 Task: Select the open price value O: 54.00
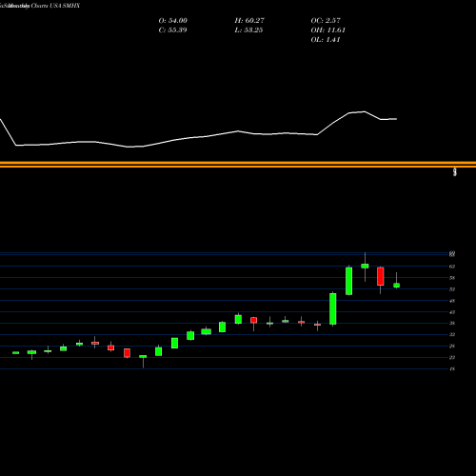click(173, 21)
